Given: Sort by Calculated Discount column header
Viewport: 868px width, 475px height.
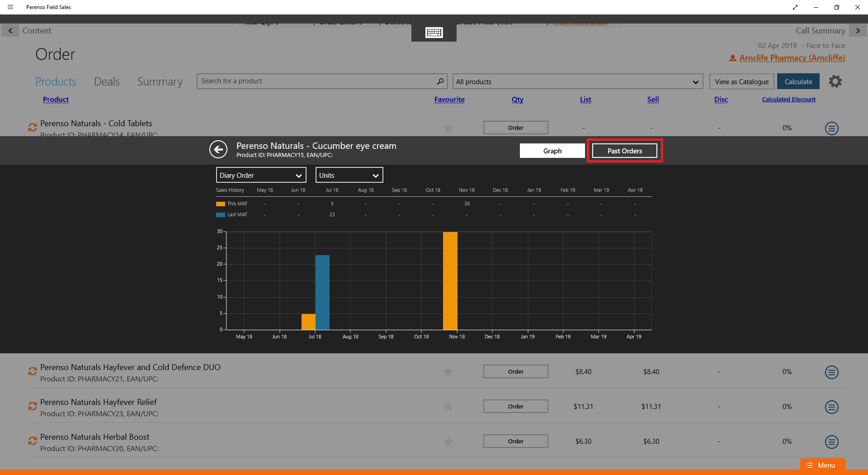Looking at the screenshot, I should coord(789,99).
